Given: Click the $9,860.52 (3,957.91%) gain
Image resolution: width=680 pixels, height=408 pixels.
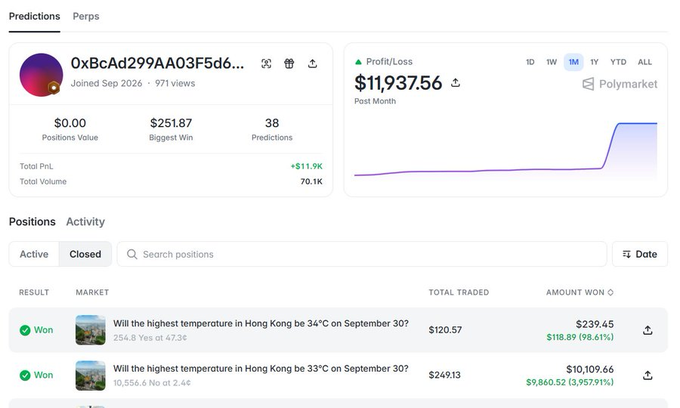Looking at the screenshot, I should (570, 382).
